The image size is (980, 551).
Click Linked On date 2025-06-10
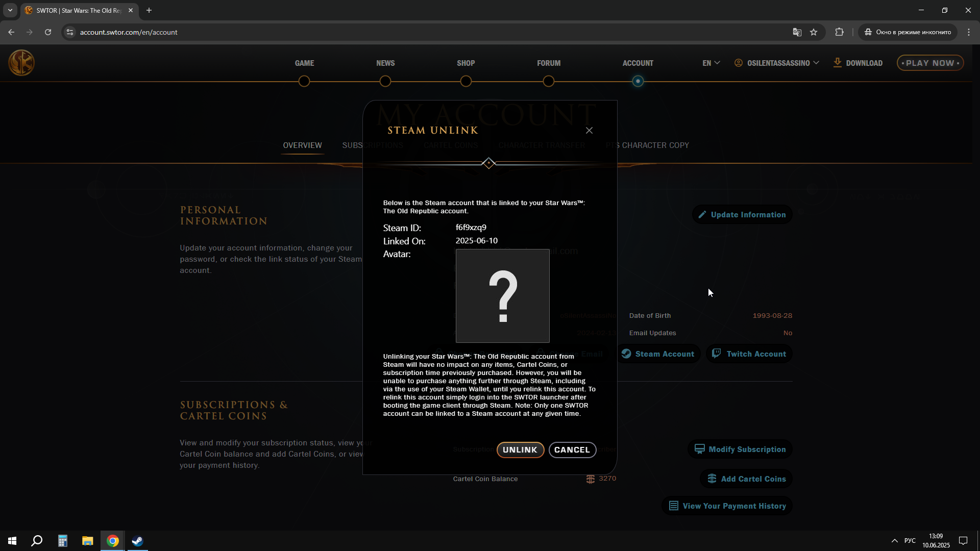coord(476,241)
